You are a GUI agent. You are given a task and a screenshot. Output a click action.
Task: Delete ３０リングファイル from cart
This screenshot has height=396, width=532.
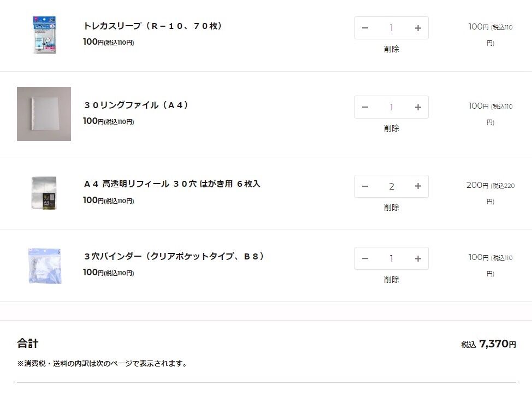[x=392, y=128]
